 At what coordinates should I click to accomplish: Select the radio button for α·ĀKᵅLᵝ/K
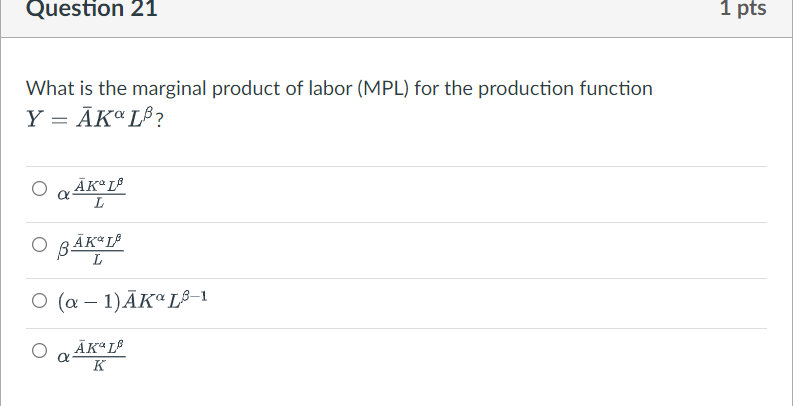pos(39,351)
